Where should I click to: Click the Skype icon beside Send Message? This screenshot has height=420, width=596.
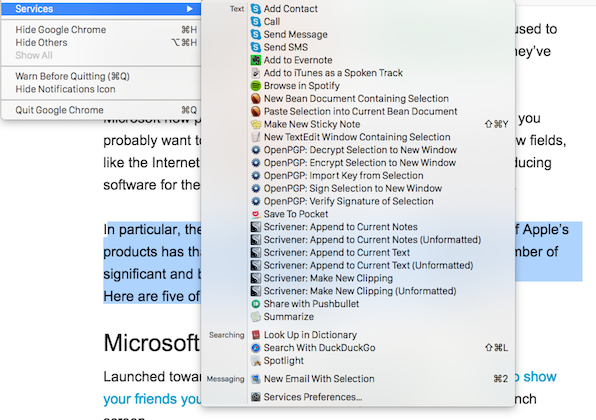[x=256, y=35]
